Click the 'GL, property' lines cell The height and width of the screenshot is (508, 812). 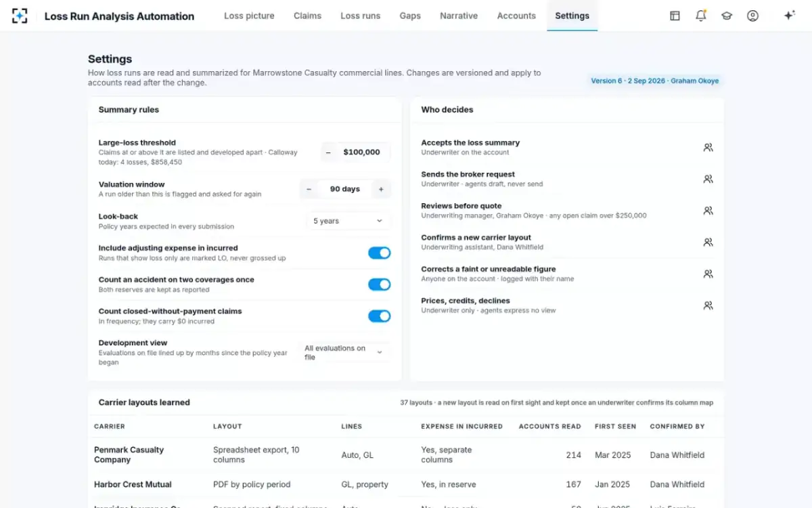(x=365, y=484)
